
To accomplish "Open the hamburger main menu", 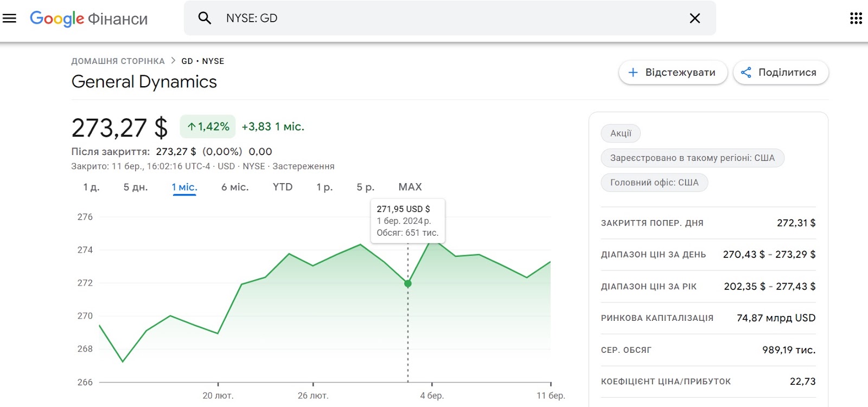I will 10,18.
